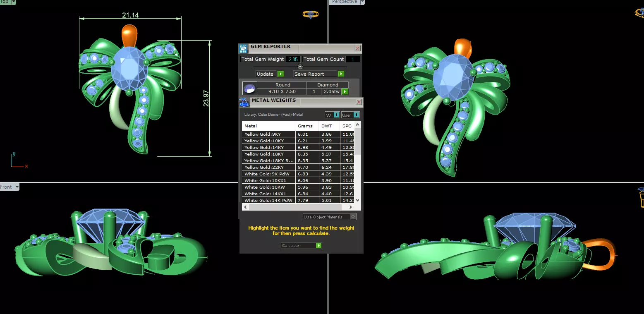Select the Yellow Gold:22KY row
Screen dimensions: 644x314
(x=298, y=167)
